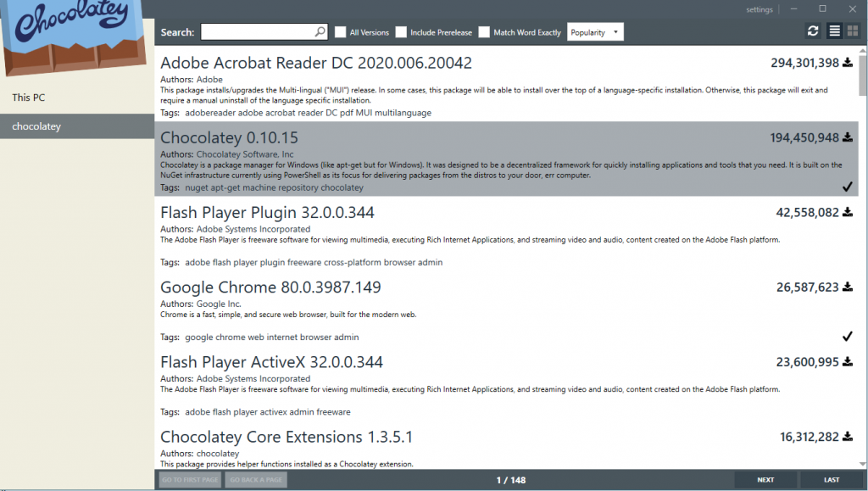
Task: Switch to list view layout
Action: click(834, 31)
